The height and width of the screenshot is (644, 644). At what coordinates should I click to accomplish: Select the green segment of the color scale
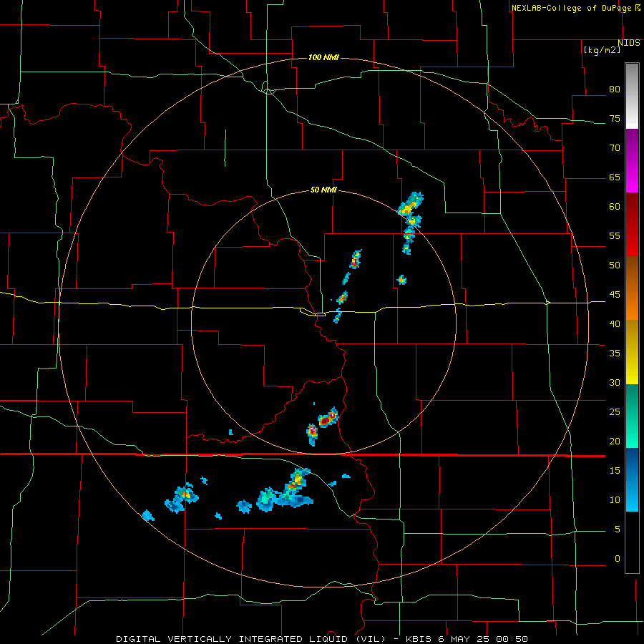pyautogui.click(x=632, y=416)
